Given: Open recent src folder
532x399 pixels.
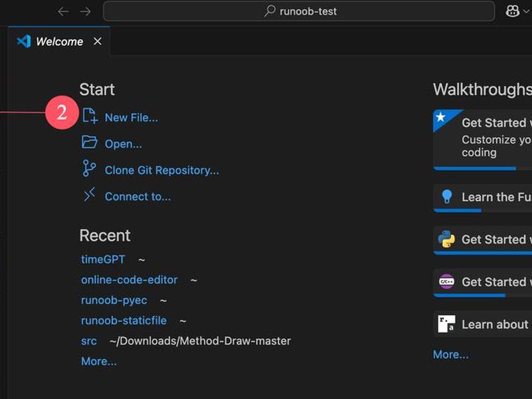Looking at the screenshot, I should click(89, 340).
